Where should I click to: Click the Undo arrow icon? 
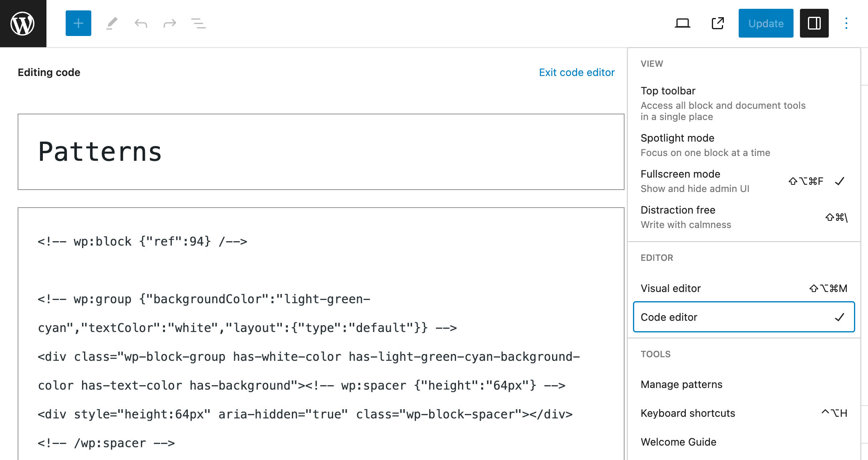(x=141, y=23)
